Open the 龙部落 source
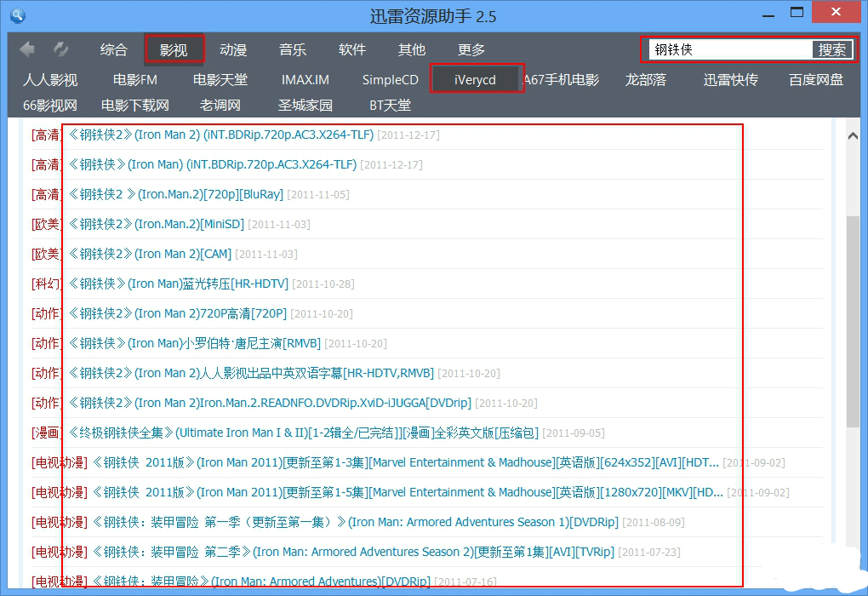Image resolution: width=868 pixels, height=596 pixels. point(645,80)
